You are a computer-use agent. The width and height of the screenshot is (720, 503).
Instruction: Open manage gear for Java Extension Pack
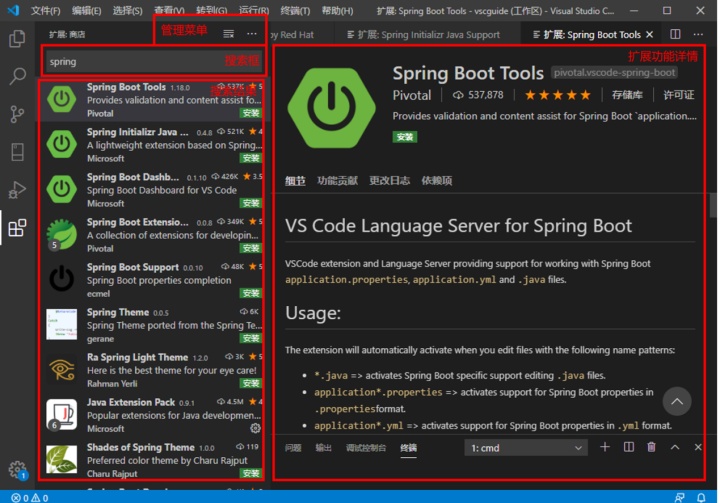(255, 428)
